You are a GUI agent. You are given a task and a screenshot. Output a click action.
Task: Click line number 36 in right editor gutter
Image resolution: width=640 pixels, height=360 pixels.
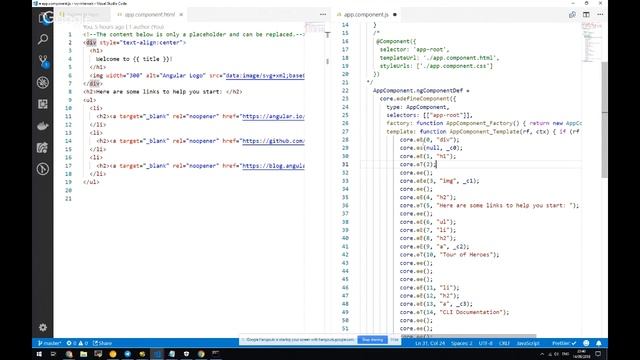[345, 205]
